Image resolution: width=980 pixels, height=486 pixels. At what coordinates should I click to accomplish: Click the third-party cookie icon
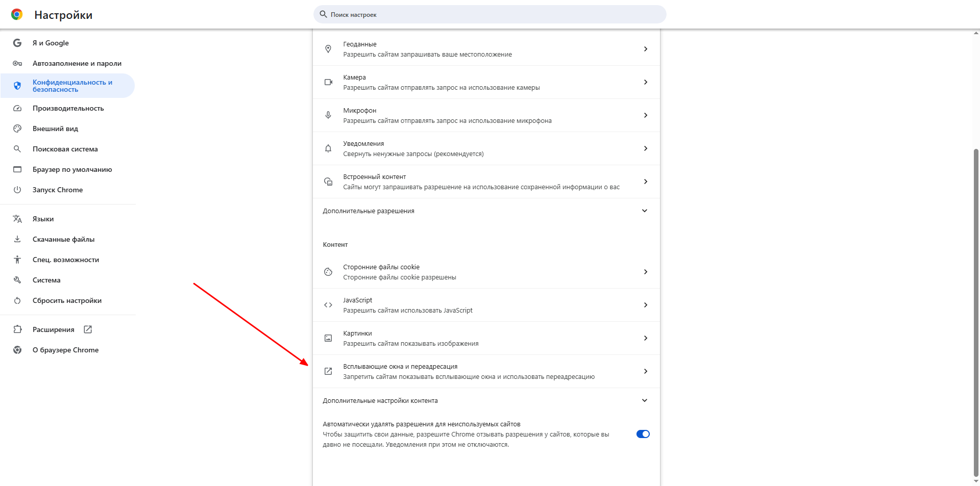coord(328,272)
